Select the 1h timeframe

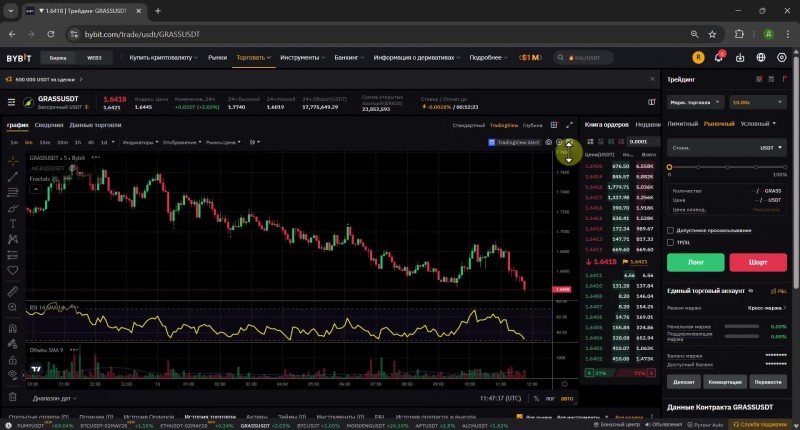[76, 142]
